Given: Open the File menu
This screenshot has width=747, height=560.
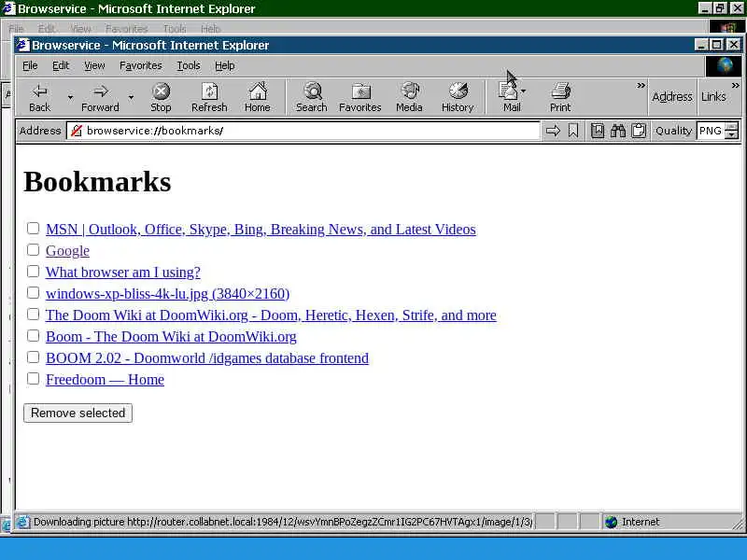Looking at the screenshot, I should pyautogui.click(x=30, y=65).
